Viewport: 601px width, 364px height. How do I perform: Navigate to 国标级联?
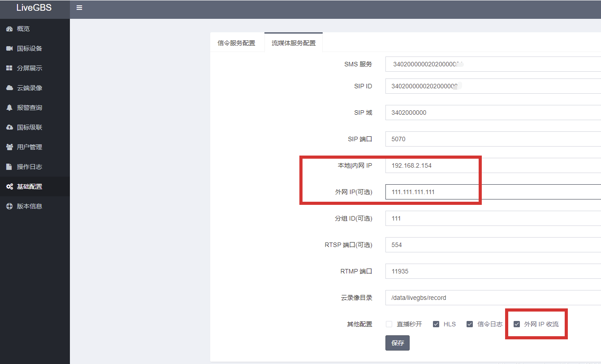point(35,127)
